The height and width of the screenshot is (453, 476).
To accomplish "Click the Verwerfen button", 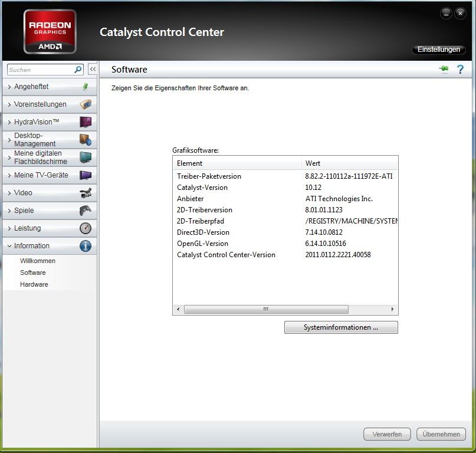I will pos(387,434).
